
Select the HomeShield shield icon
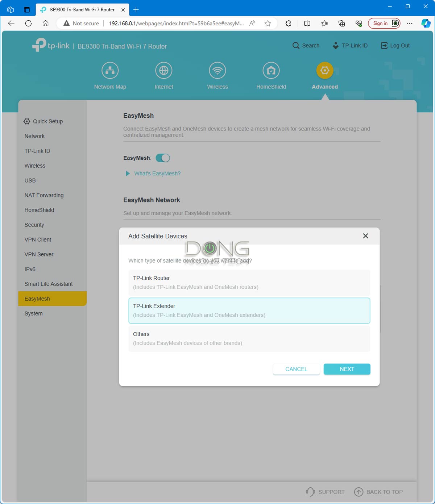[271, 70]
